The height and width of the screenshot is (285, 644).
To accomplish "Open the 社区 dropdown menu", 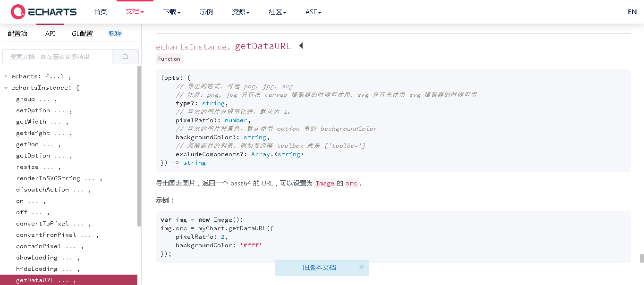I will point(278,12).
